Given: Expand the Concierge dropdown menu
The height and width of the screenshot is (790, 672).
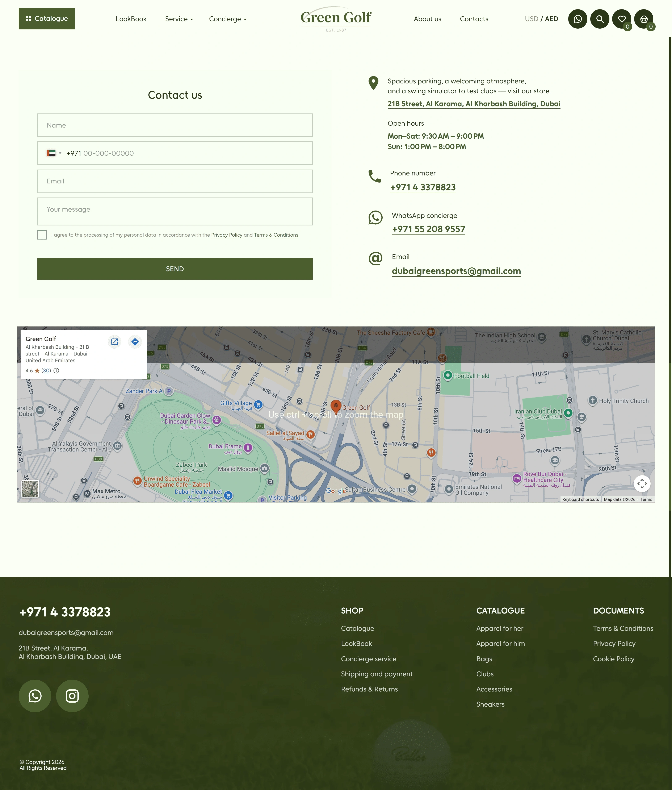Looking at the screenshot, I should (x=227, y=19).
